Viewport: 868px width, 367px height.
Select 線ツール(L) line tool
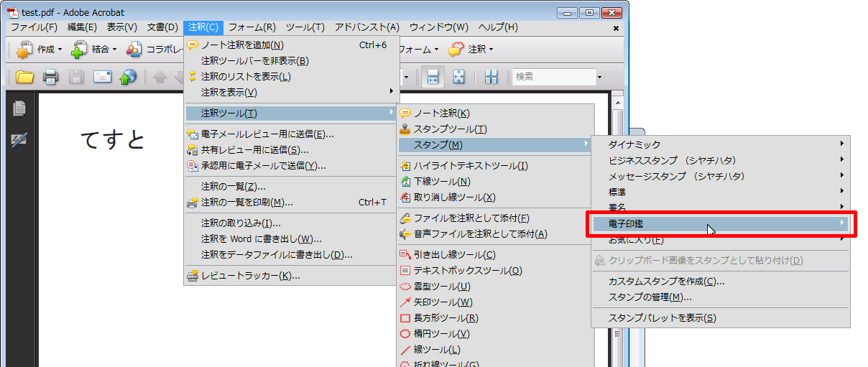coord(497,350)
